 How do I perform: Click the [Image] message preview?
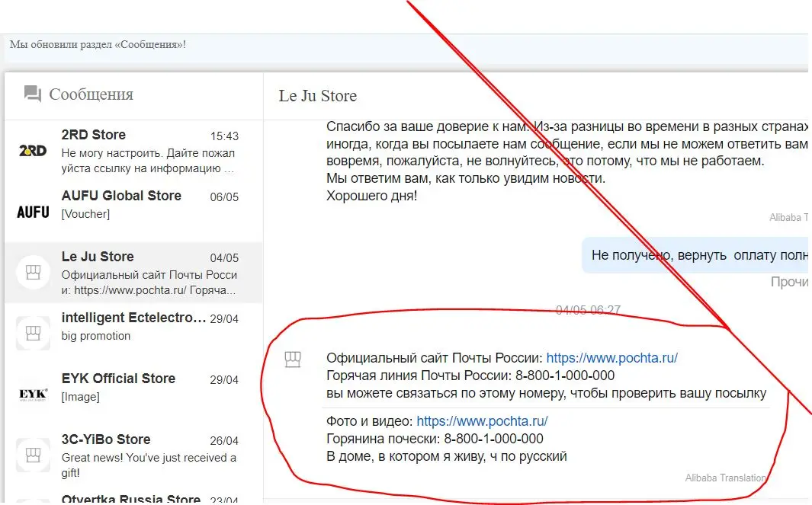click(80, 397)
